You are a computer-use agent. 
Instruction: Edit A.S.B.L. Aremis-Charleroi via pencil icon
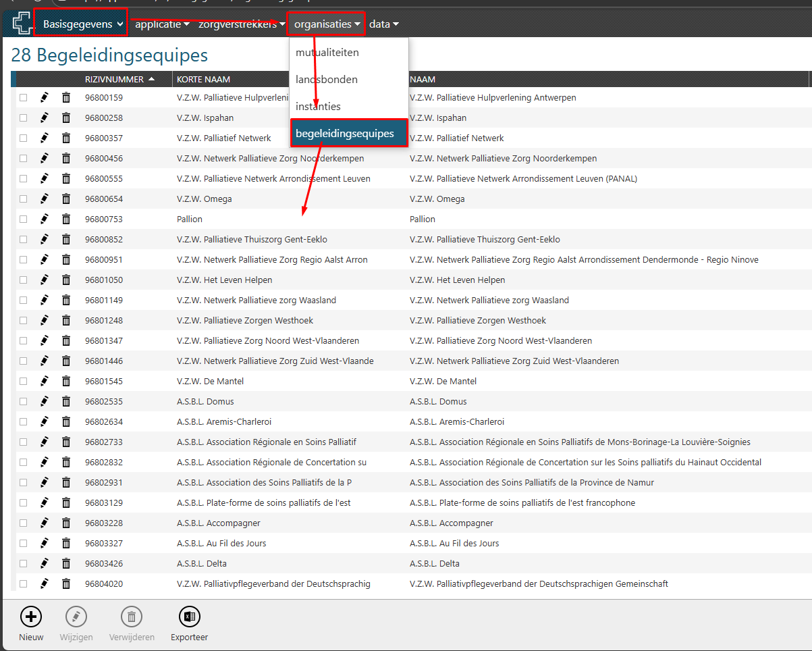pyautogui.click(x=45, y=422)
